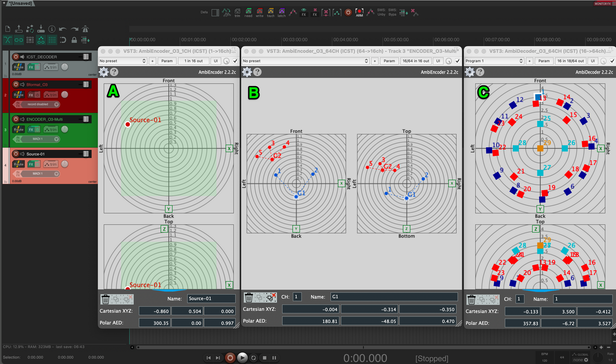The image size is (616, 364).
Task: Open settings gear in AmbiDecoder window
Action: click(x=470, y=72)
